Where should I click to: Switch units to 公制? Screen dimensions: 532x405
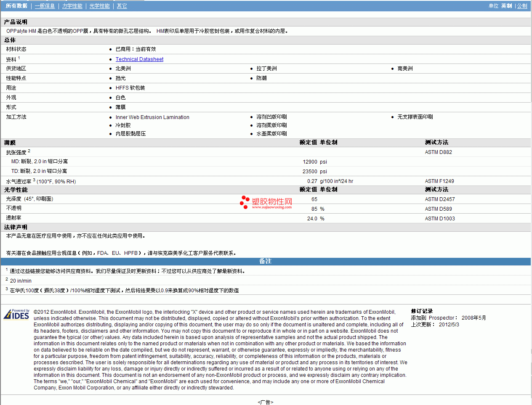pyautogui.click(x=522, y=6)
